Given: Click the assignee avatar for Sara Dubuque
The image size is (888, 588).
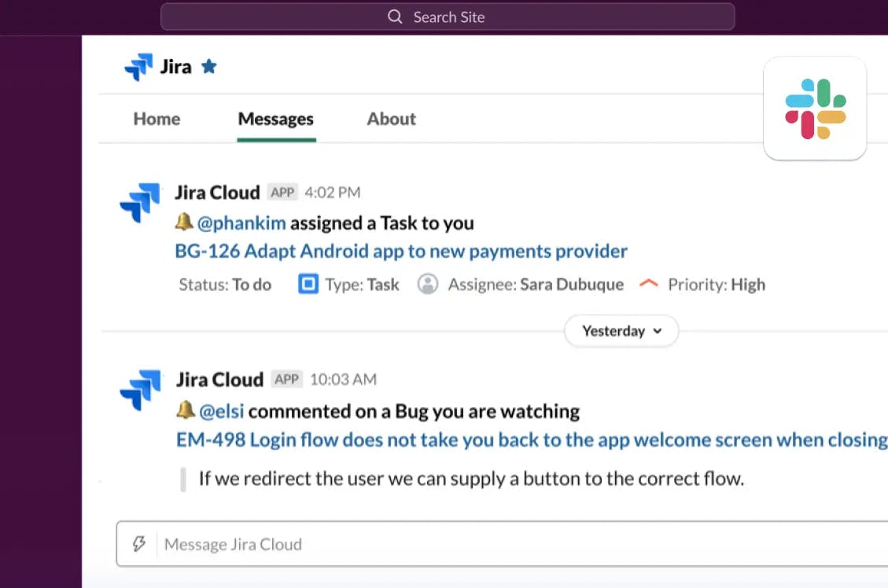Looking at the screenshot, I should click(x=428, y=285).
